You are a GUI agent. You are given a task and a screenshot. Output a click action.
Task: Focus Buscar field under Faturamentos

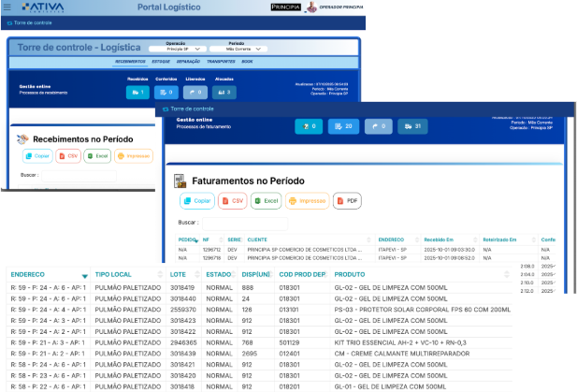(245, 223)
